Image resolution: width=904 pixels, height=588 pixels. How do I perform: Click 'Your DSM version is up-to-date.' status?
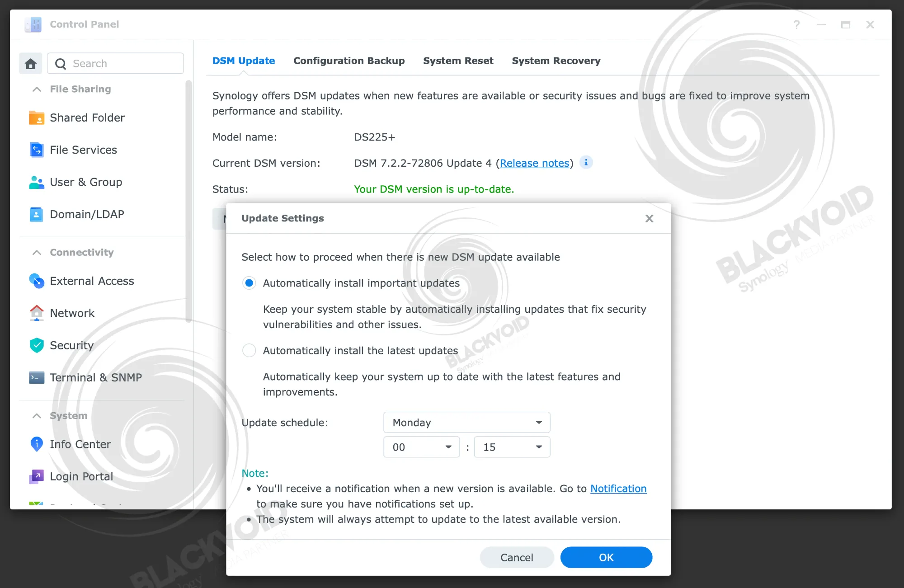coord(434,189)
